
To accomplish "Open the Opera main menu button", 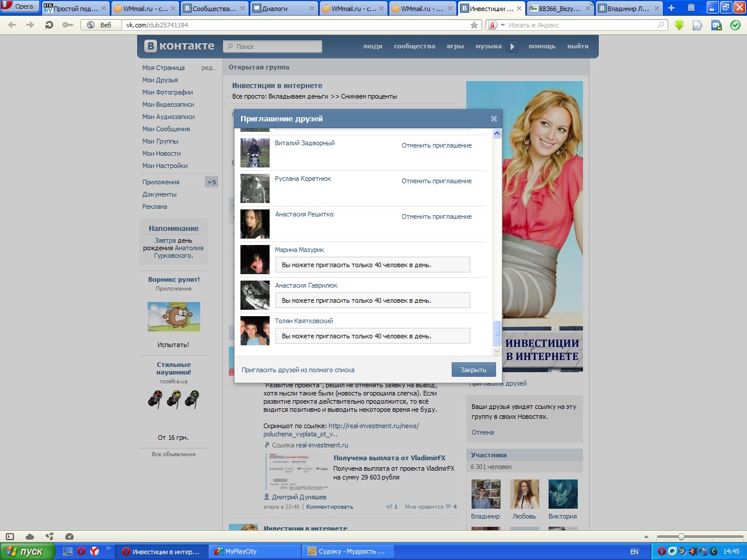I will [19, 7].
